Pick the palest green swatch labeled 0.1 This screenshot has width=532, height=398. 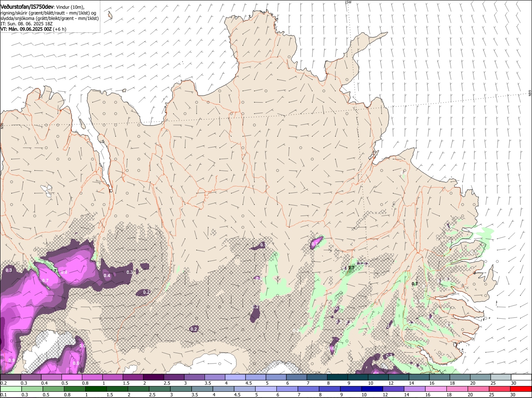coord(11,390)
